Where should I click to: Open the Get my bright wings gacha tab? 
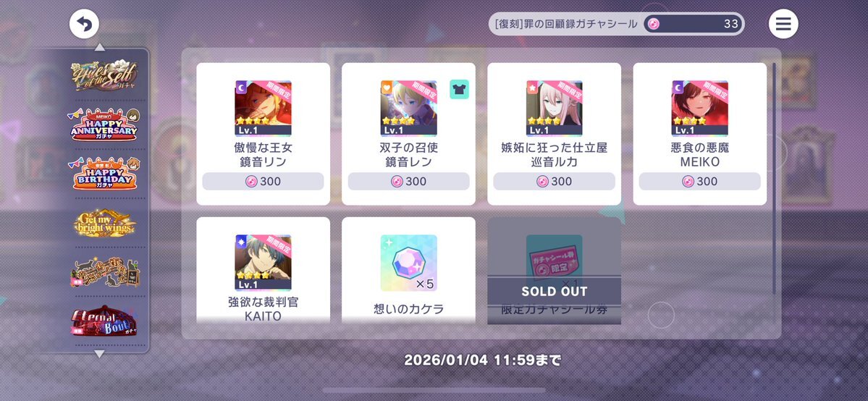pyautogui.click(x=105, y=223)
